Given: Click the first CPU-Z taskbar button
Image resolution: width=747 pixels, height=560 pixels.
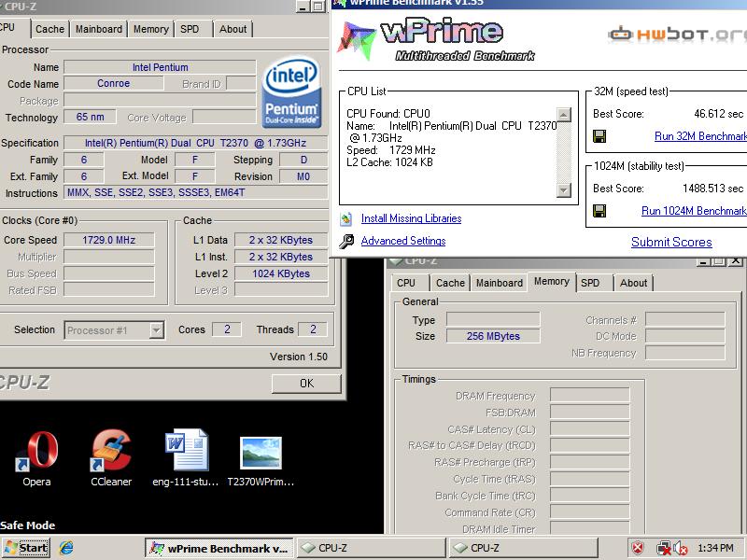Looking at the screenshot, I should pyautogui.click(x=371, y=548).
